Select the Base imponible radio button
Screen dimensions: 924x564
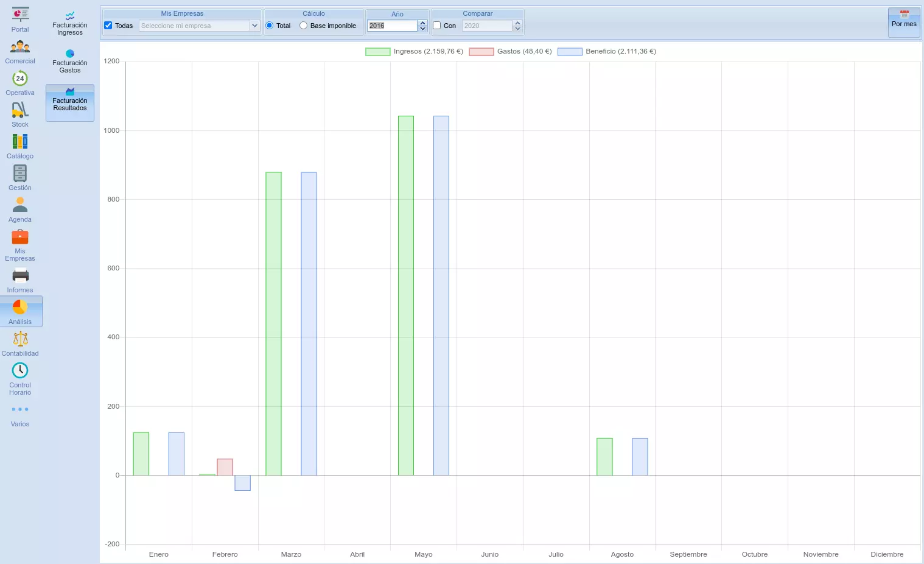[303, 26]
